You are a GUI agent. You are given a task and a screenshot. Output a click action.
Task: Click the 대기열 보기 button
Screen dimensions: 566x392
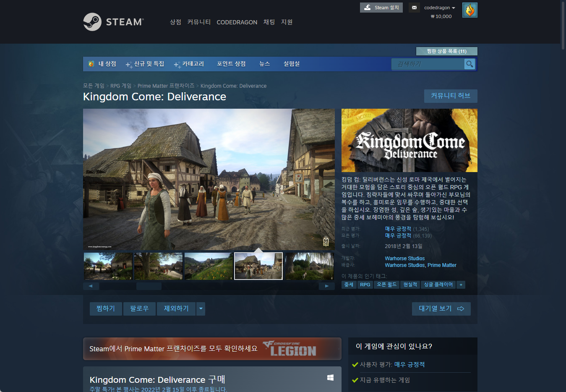click(441, 308)
